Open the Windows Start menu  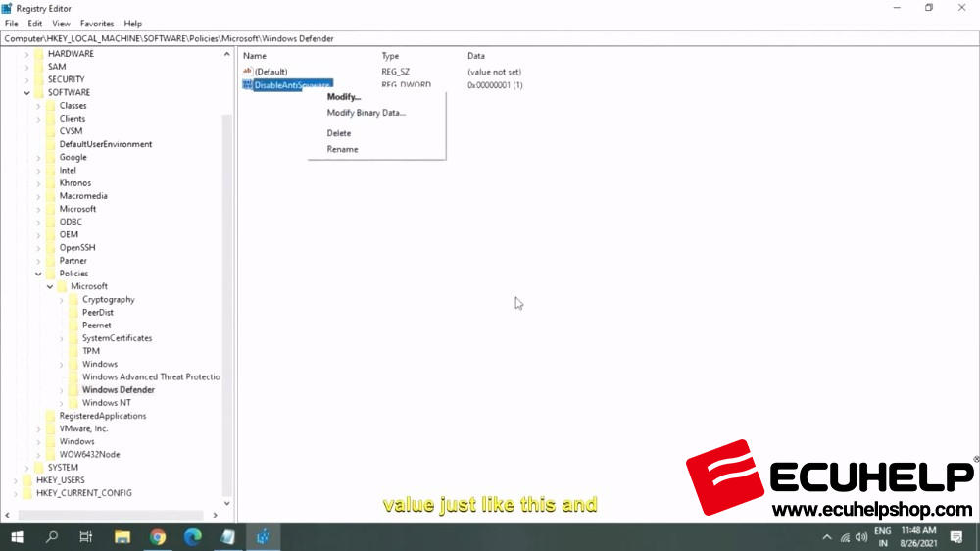pyautogui.click(x=17, y=536)
